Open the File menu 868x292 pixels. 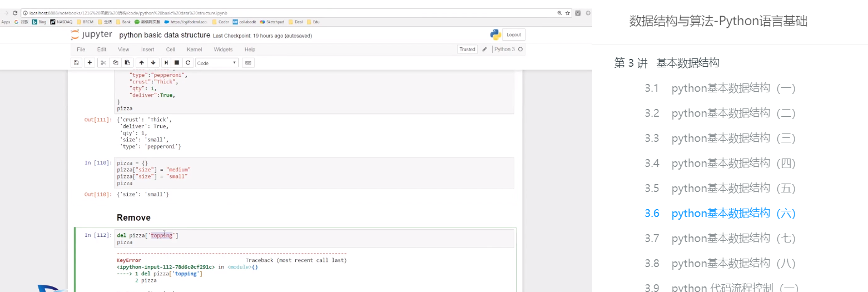[x=81, y=50]
